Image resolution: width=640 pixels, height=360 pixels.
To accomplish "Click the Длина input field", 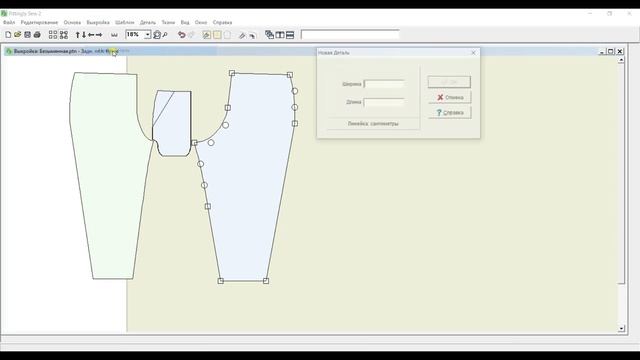I will pos(384,102).
